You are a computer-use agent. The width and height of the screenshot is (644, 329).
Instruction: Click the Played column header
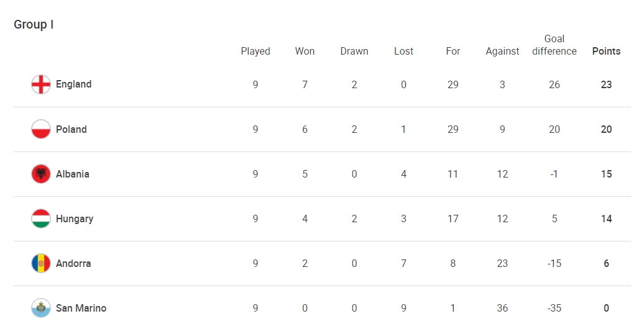(255, 52)
